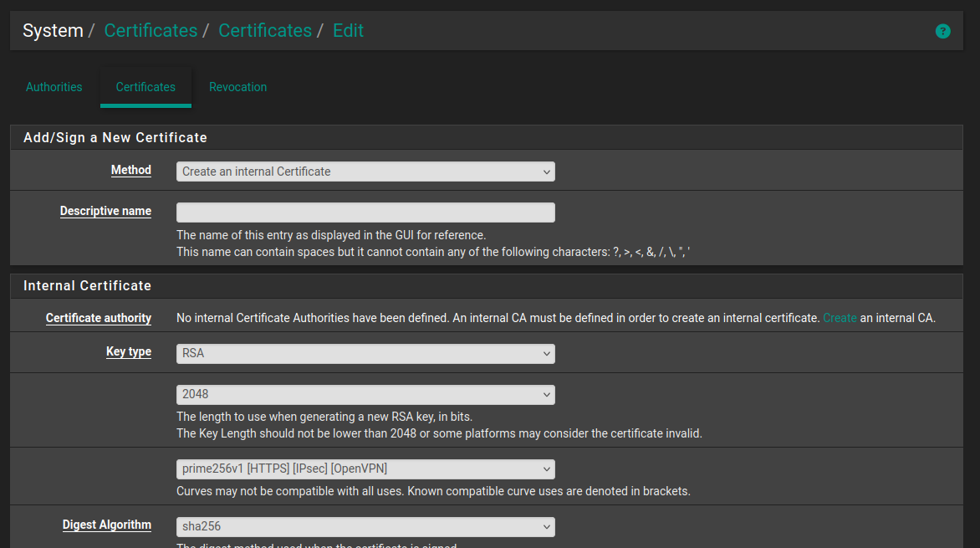Open the help icon in the header
Image resolution: width=980 pixels, height=548 pixels.
click(942, 32)
